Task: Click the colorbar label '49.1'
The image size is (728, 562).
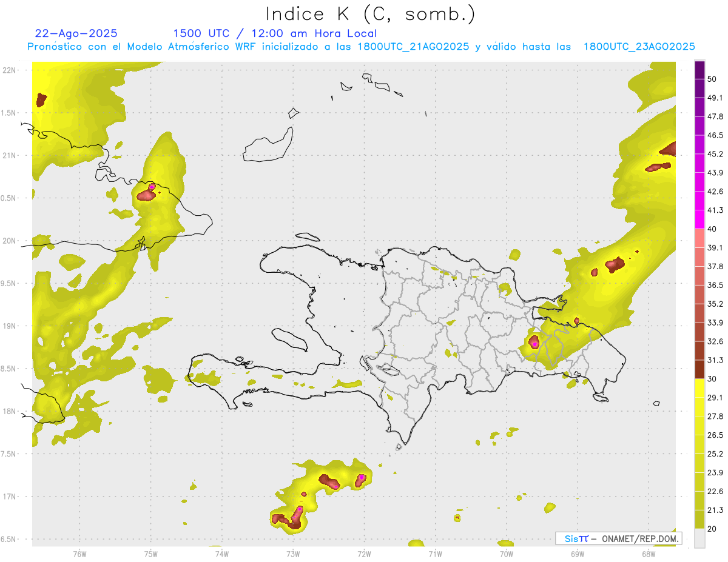Action: point(715,98)
